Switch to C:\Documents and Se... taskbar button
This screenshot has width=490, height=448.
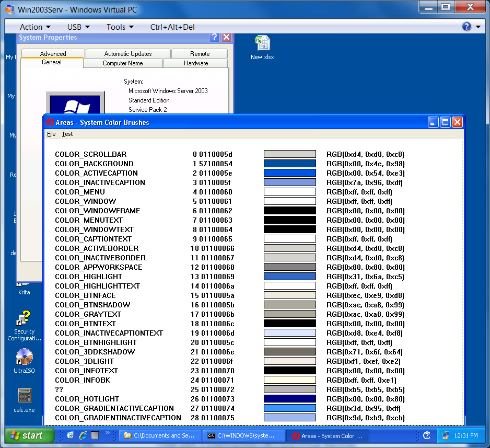(160, 435)
